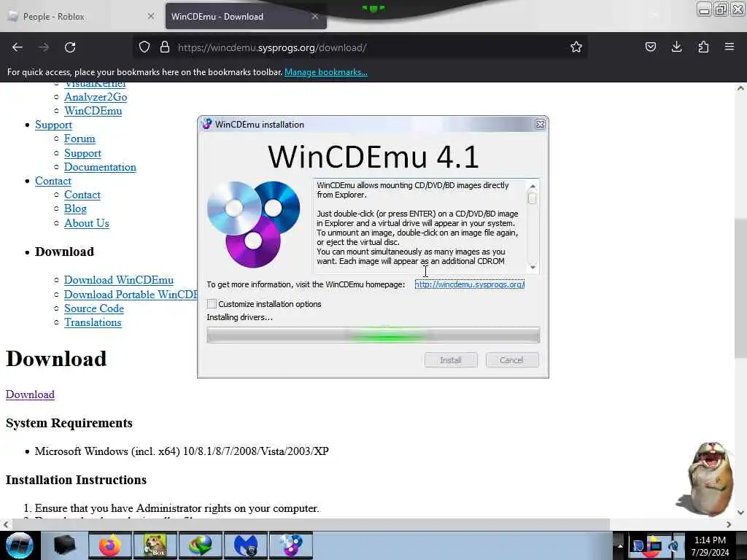Image resolution: width=747 pixels, height=560 pixels.
Task: Open the black cube taskbar app
Action: click(65, 545)
